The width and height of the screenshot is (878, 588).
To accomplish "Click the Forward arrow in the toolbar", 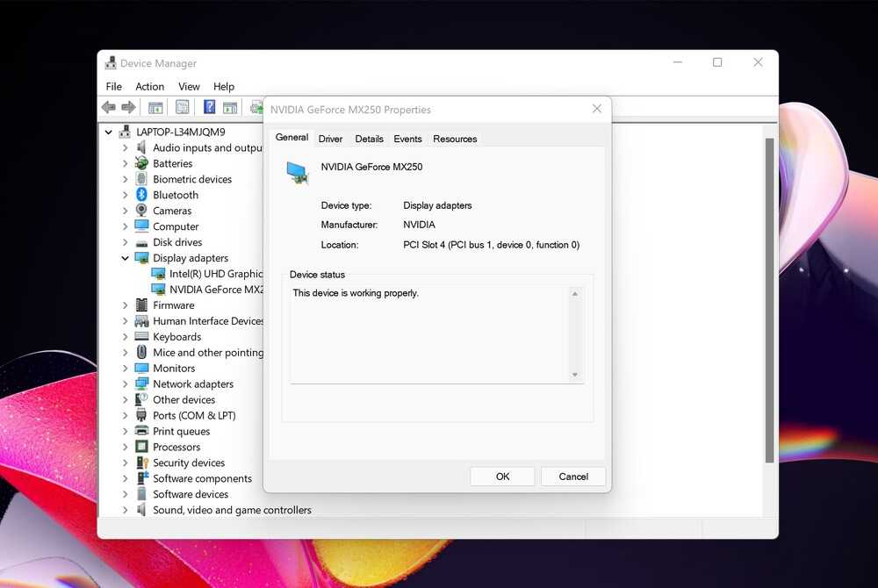I will (x=128, y=107).
